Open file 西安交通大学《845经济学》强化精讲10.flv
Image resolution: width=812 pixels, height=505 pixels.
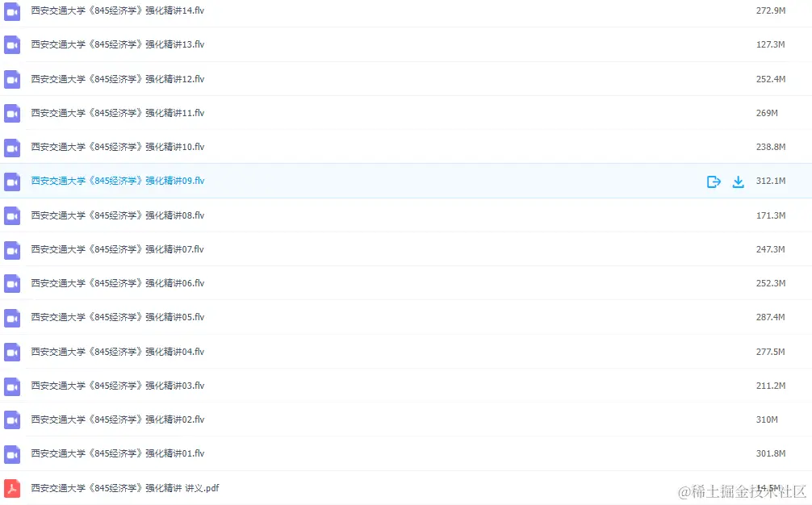118,147
